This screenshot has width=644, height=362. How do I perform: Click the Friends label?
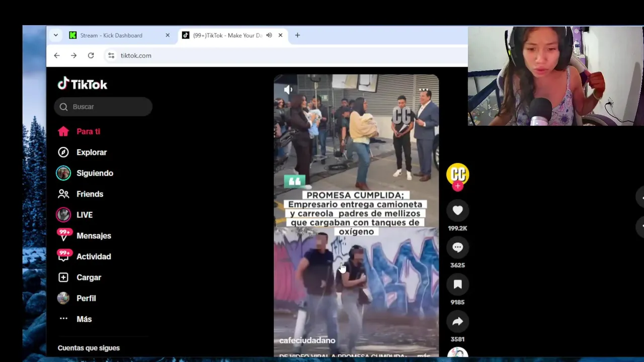(90, 194)
